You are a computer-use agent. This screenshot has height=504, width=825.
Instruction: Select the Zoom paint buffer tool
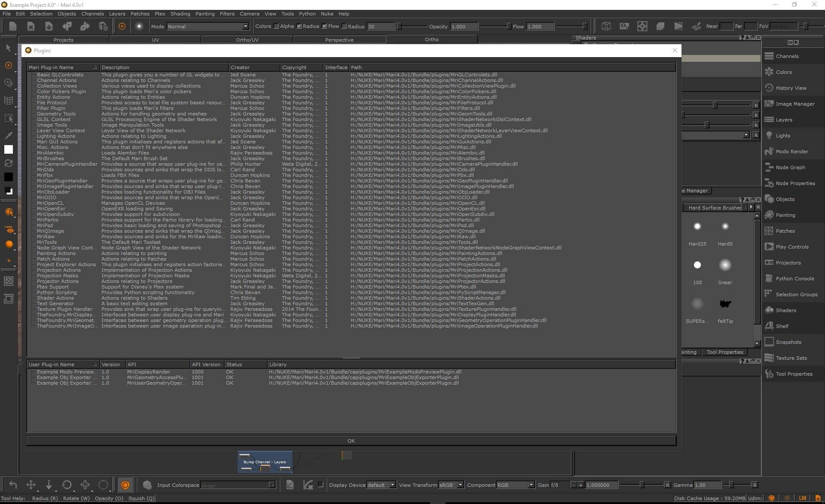click(8, 83)
